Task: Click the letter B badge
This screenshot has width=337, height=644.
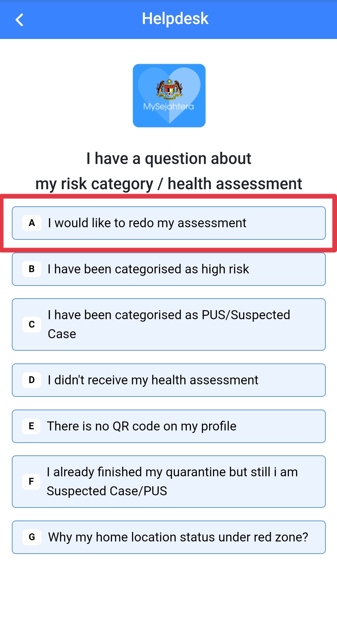Action: 32,269
